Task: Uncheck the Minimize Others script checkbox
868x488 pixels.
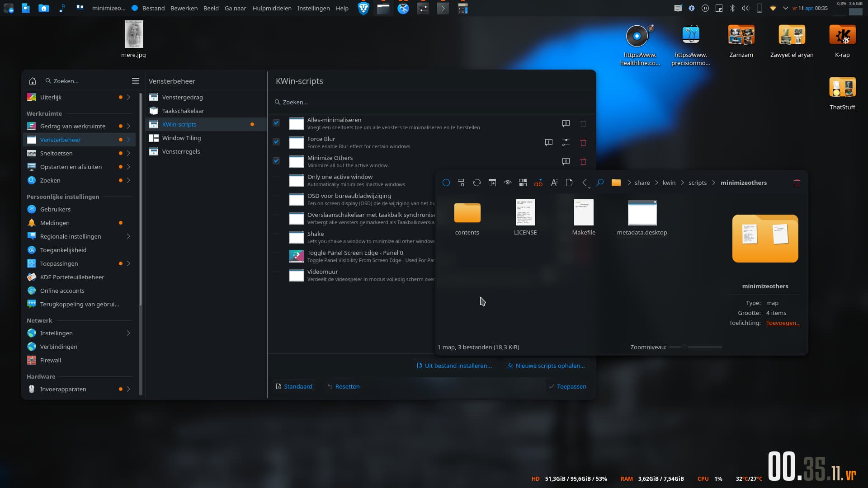Action: tap(276, 161)
